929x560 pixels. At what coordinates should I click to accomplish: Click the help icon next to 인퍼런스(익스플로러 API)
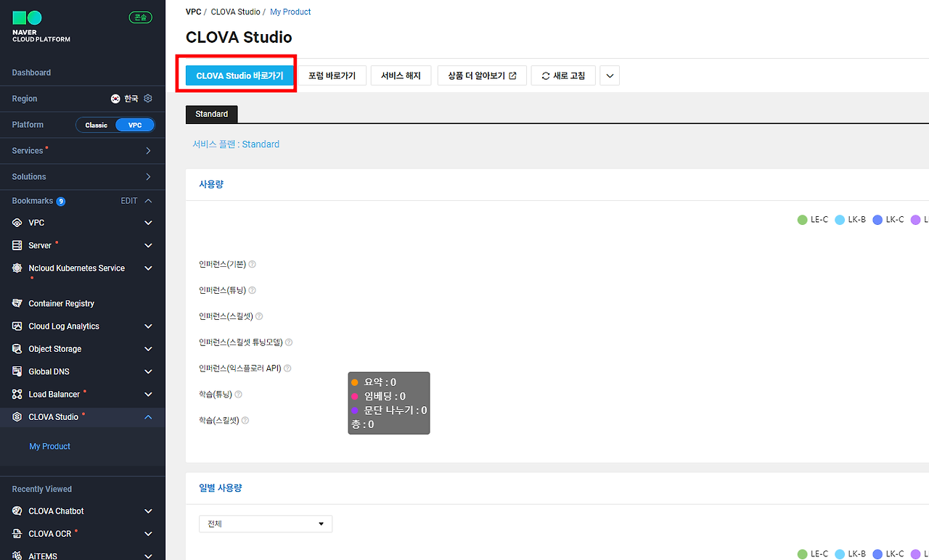click(x=287, y=368)
